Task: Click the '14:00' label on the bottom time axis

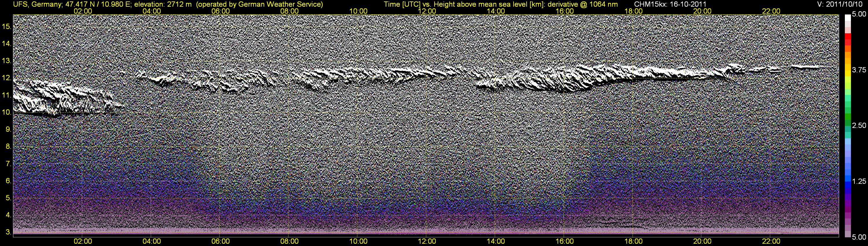Action: tap(496, 241)
